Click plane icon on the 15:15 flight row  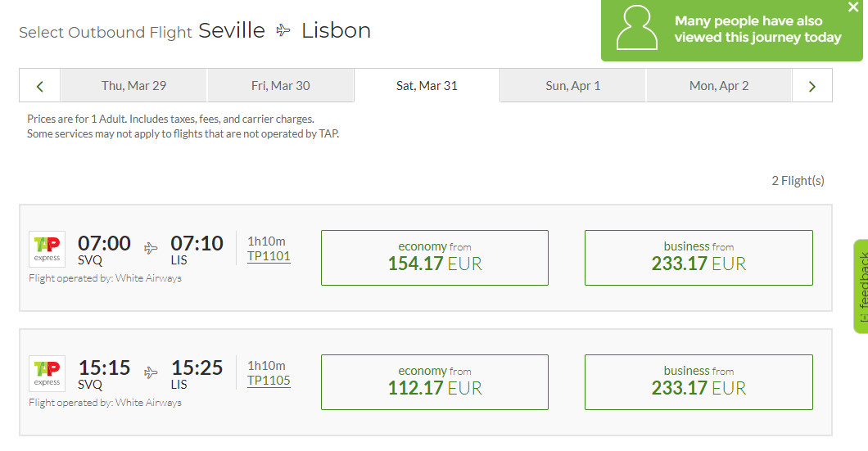tap(151, 372)
